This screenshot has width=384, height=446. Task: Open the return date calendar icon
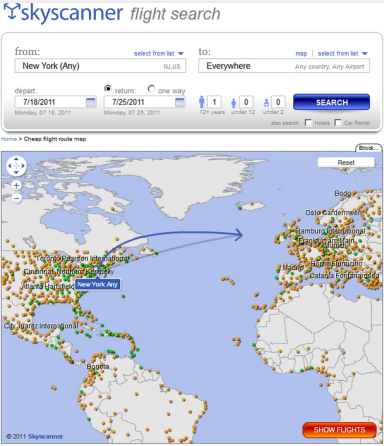tap(180, 102)
